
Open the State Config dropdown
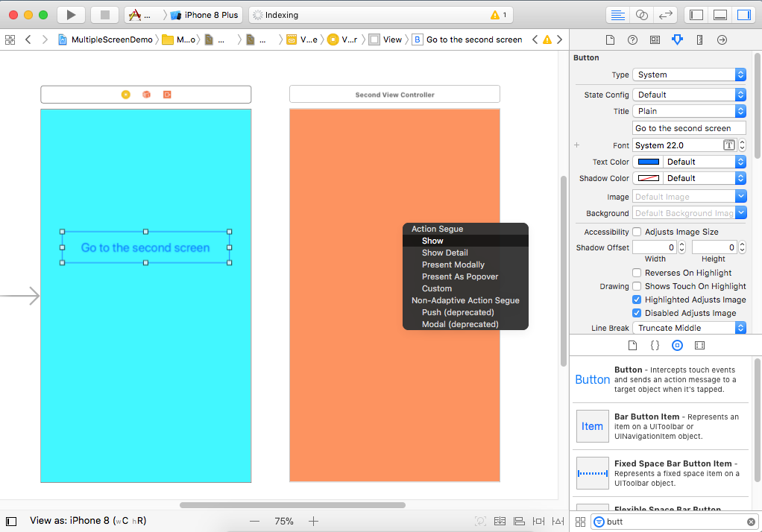[x=689, y=95]
